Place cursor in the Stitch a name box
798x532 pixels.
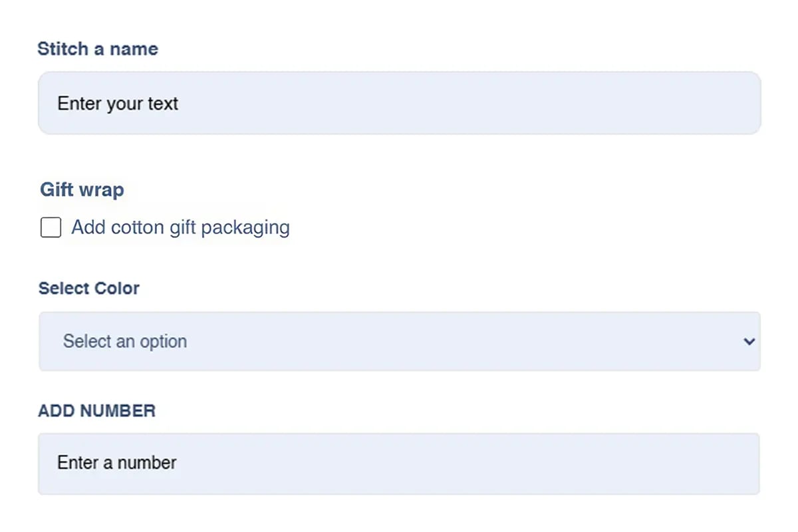(x=399, y=103)
